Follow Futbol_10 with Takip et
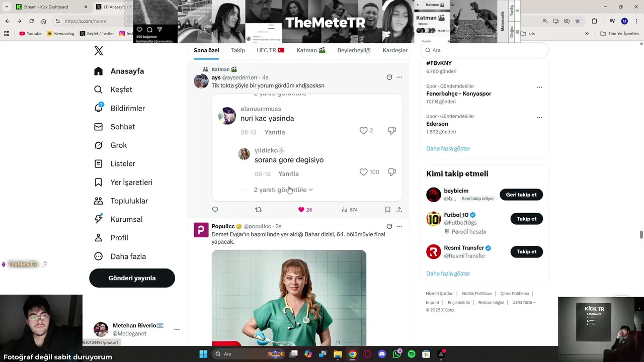 [527, 219]
